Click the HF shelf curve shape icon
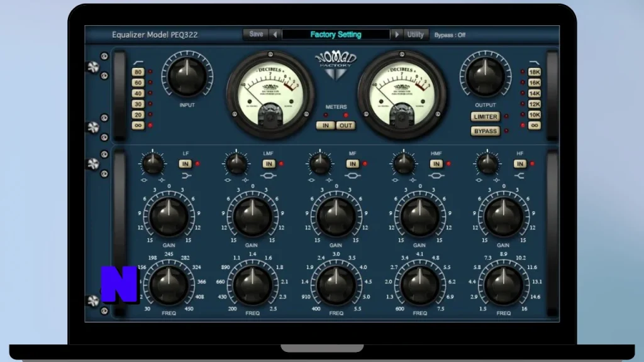 (519, 176)
